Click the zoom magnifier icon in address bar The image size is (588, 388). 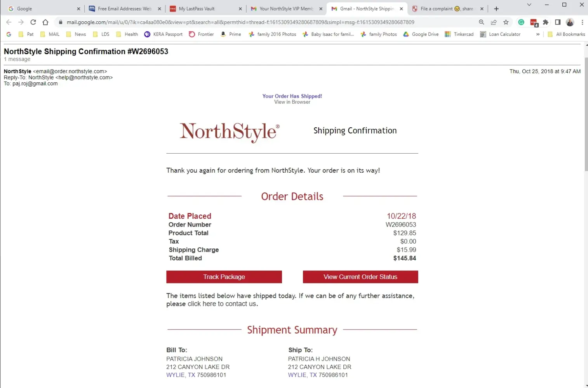482,22
